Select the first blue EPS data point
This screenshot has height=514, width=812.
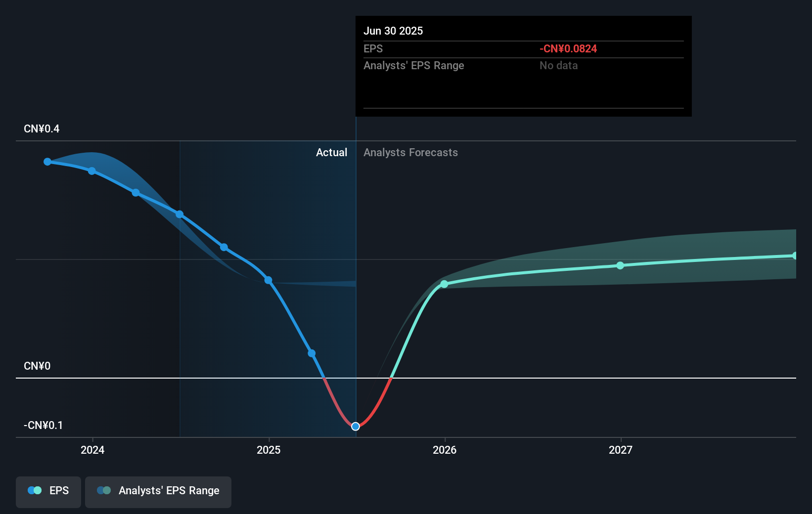click(47, 161)
